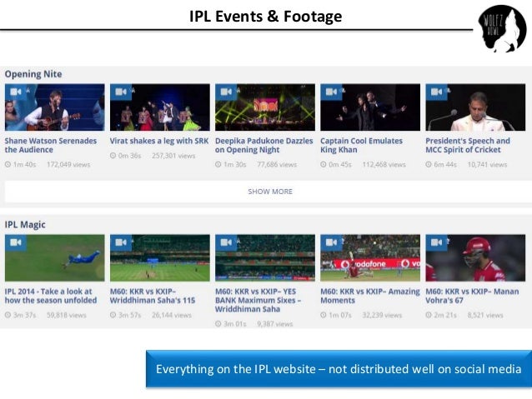Viewport: 532px width, 399px height.
Task: Click the 8,521 views count
Action: point(485,315)
